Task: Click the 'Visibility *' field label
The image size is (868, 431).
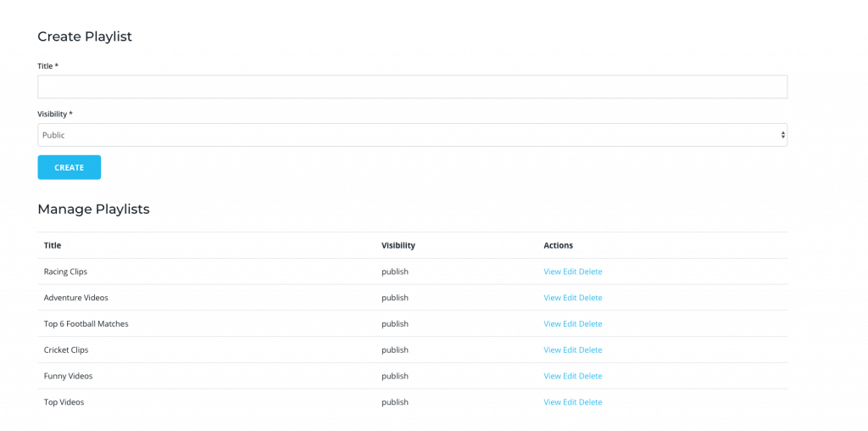Action: click(55, 114)
